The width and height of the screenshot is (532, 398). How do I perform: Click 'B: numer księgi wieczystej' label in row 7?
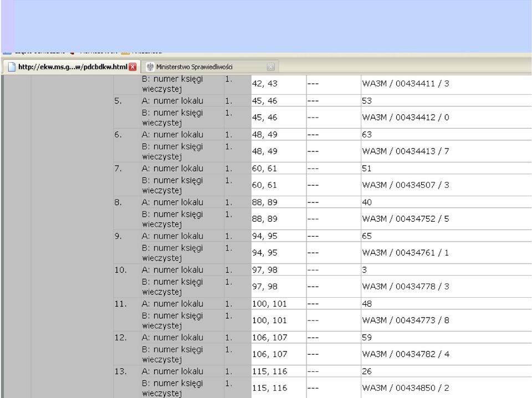(172, 185)
